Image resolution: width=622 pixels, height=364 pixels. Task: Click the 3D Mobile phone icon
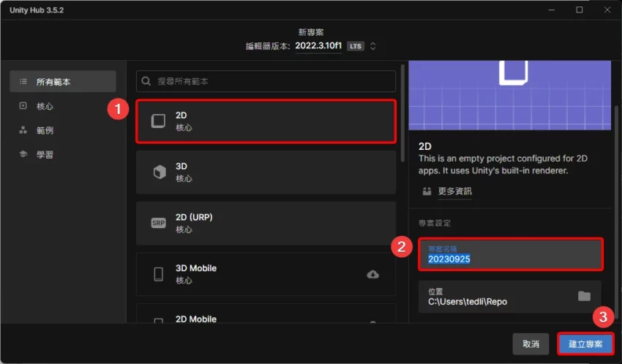coord(158,274)
